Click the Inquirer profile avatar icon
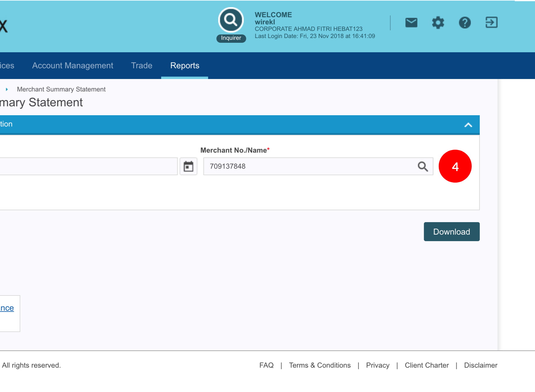 [231, 20]
